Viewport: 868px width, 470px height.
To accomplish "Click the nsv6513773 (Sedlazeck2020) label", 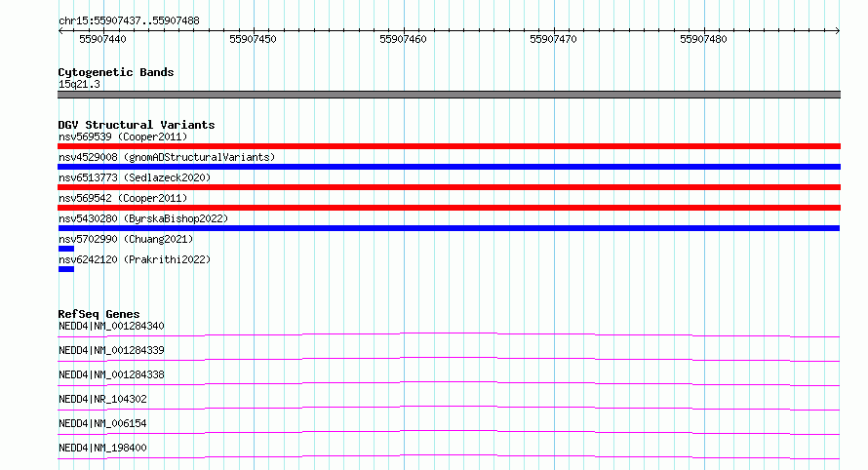I will click(x=135, y=177).
